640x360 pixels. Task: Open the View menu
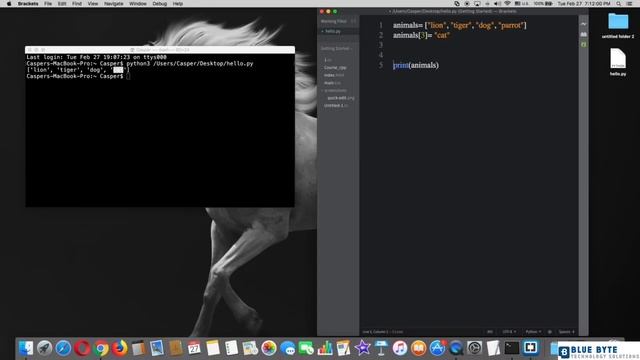93,4
